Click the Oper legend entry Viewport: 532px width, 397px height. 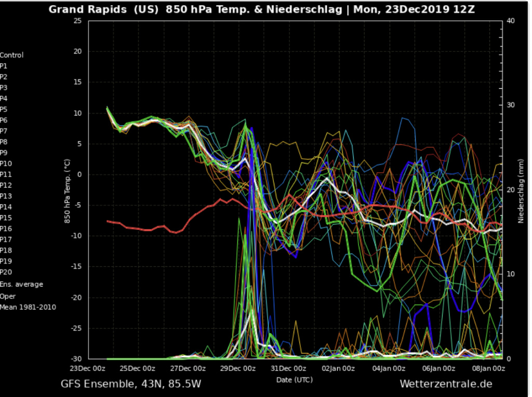[x=7, y=296]
